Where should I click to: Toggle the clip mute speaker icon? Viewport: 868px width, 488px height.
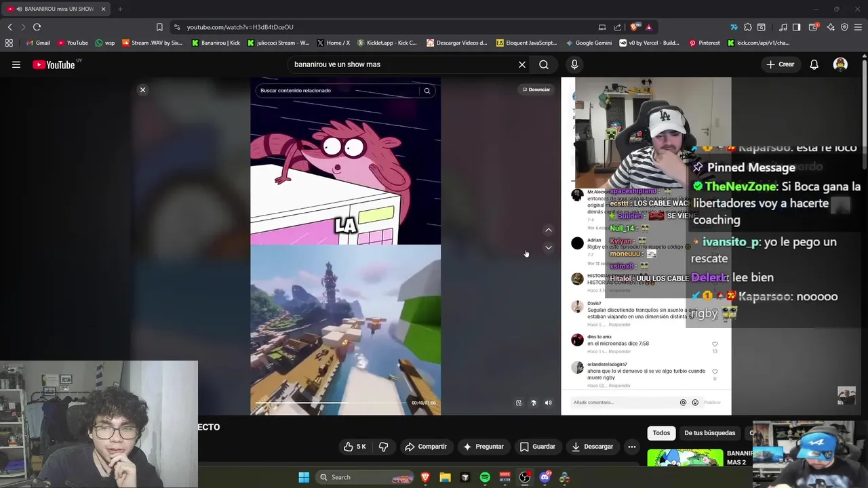549,403
